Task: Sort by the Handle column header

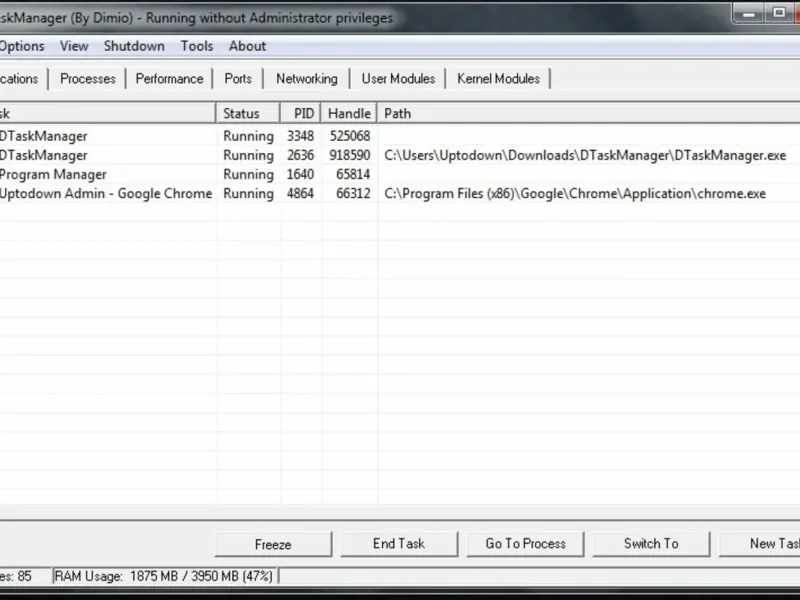Action: coord(349,113)
